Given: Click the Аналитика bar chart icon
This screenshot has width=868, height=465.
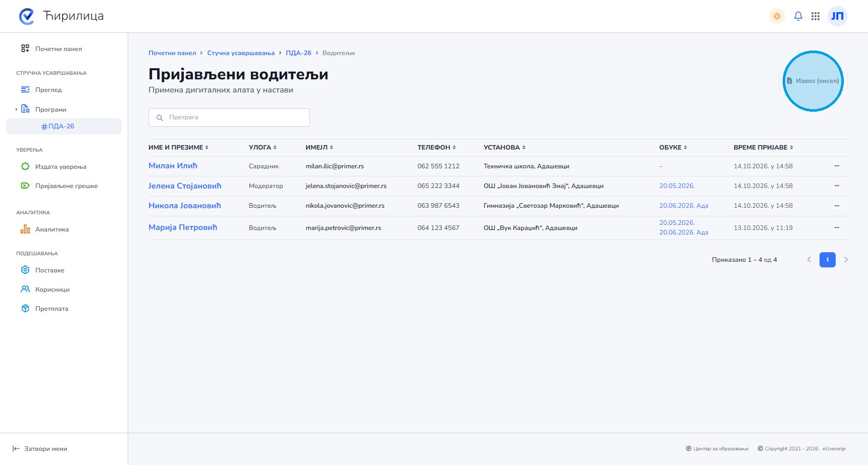Looking at the screenshot, I should click(x=25, y=229).
